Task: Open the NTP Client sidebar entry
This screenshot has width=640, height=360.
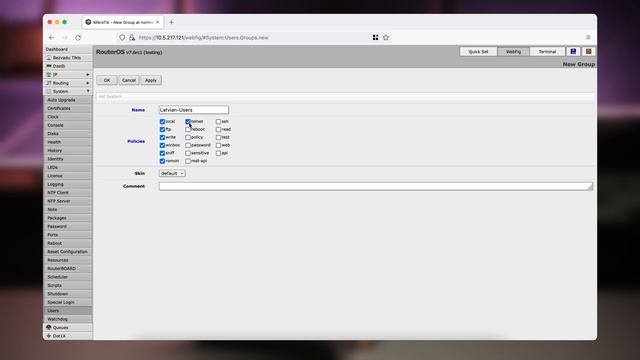Action: 68,193
